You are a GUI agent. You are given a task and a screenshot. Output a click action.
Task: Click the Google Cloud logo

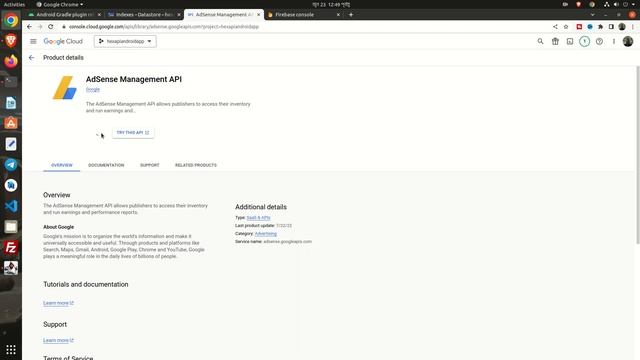63,41
